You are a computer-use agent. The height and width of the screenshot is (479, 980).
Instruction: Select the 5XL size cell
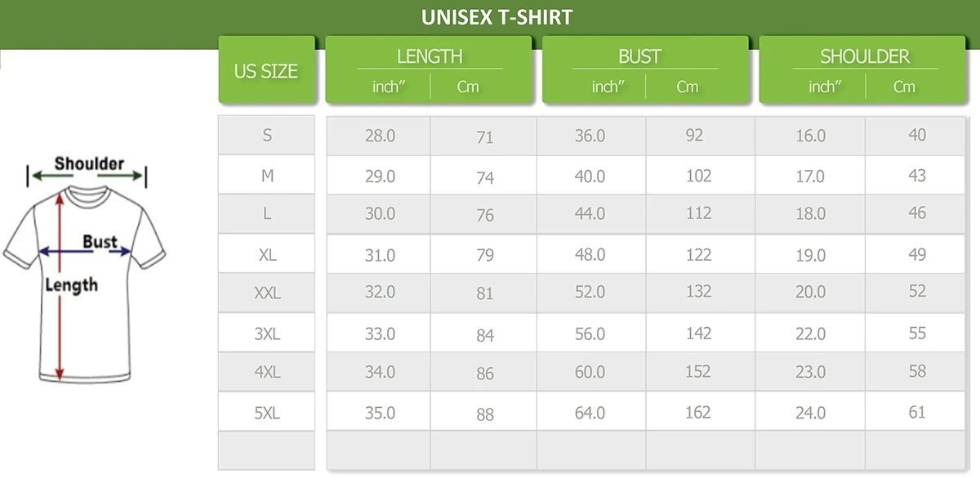(267, 413)
